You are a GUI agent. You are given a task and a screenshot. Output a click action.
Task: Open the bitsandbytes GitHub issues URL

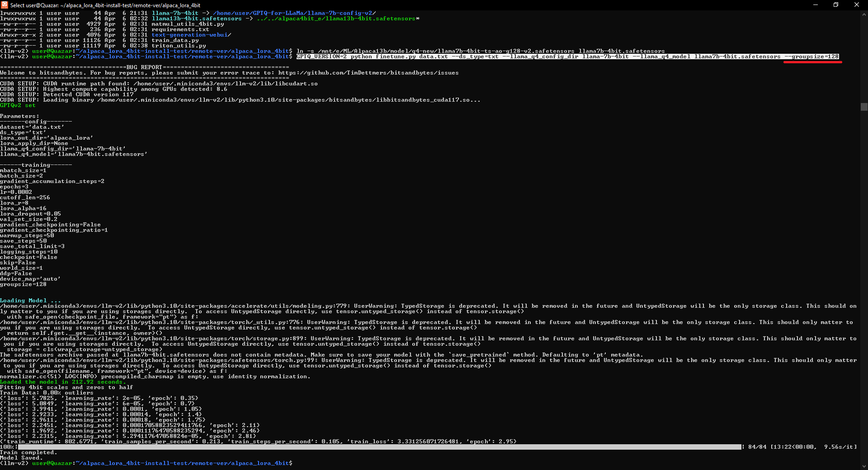[x=368, y=73]
